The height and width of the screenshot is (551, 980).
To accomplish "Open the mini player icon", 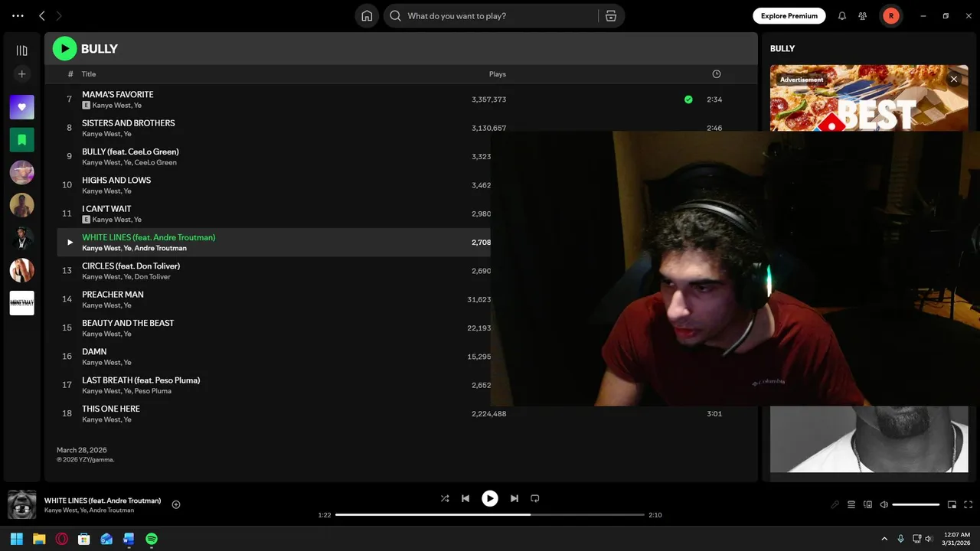I will 952,504.
